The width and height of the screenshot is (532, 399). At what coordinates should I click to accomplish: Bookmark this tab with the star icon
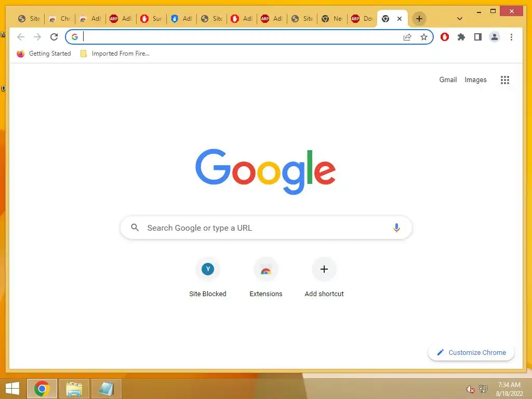[424, 37]
